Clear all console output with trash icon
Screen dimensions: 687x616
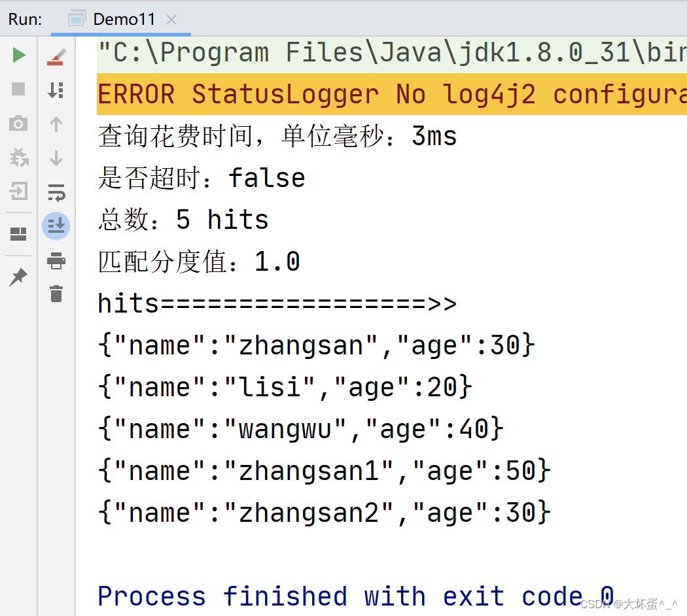click(56, 294)
